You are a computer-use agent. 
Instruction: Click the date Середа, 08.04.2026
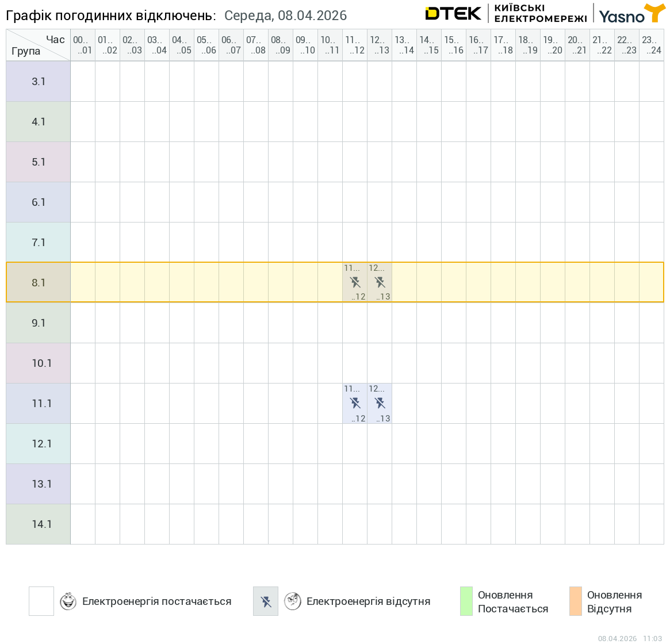coord(285,16)
